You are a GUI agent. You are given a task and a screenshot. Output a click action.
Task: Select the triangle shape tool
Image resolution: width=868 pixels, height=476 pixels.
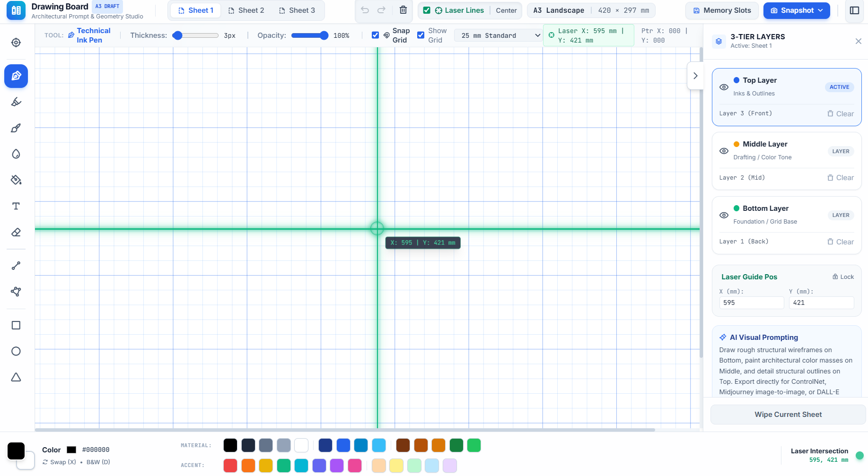(16, 377)
